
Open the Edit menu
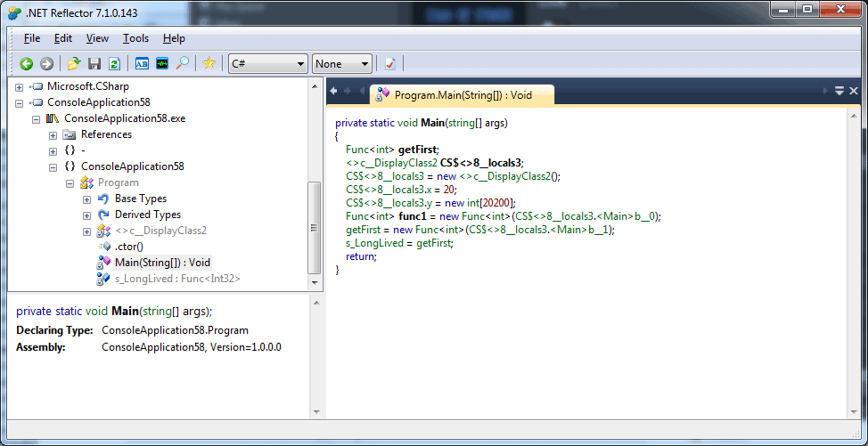(63, 38)
